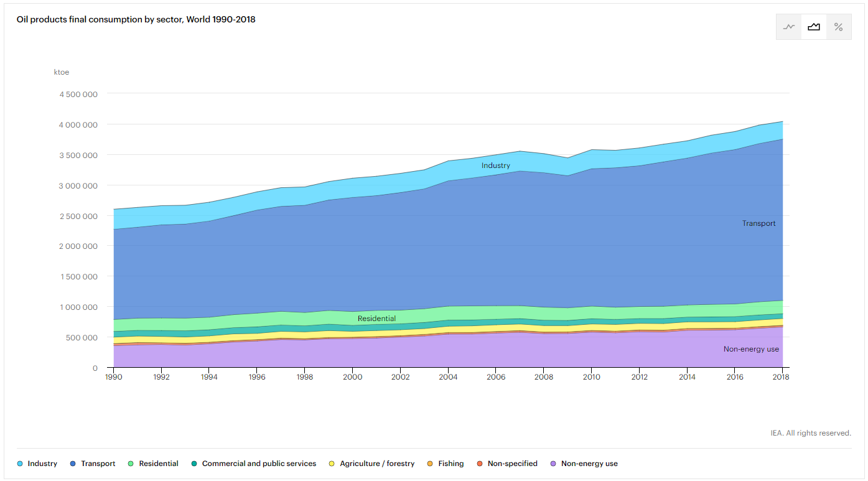Click the 1992 x-axis label
Viewport: 868px width, 481px height.
(x=161, y=377)
